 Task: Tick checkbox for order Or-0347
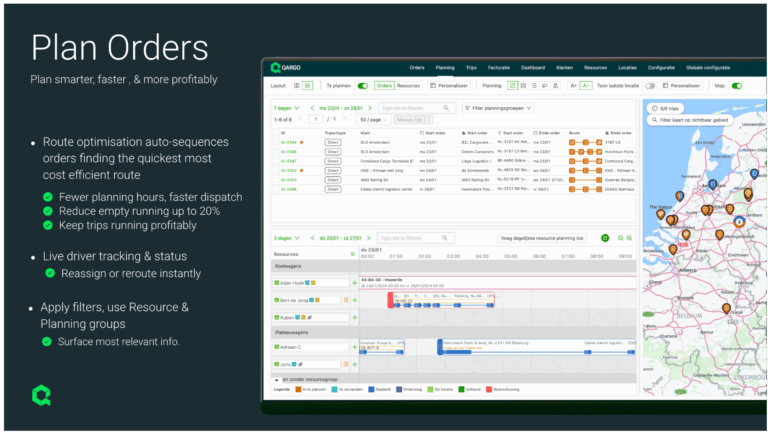pos(276,161)
